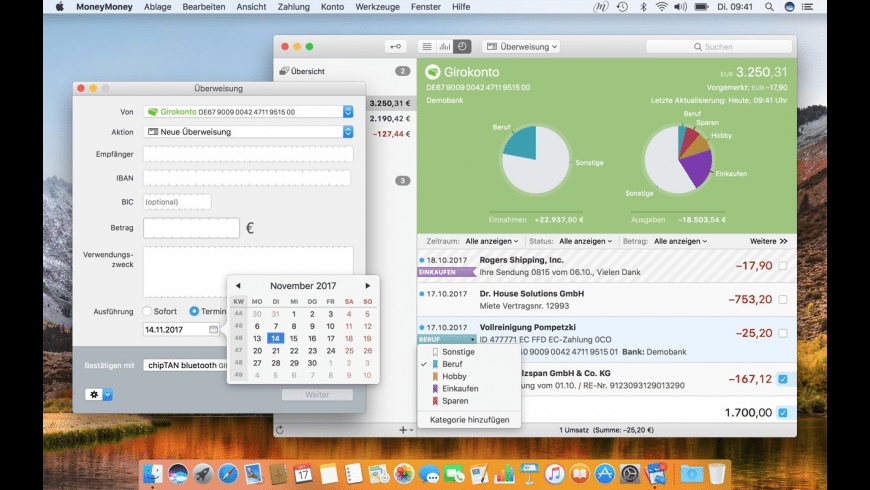The width and height of the screenshot is (870, 490).
Task: Click the Empfänger input field
Action: click(x=248, y=154)
